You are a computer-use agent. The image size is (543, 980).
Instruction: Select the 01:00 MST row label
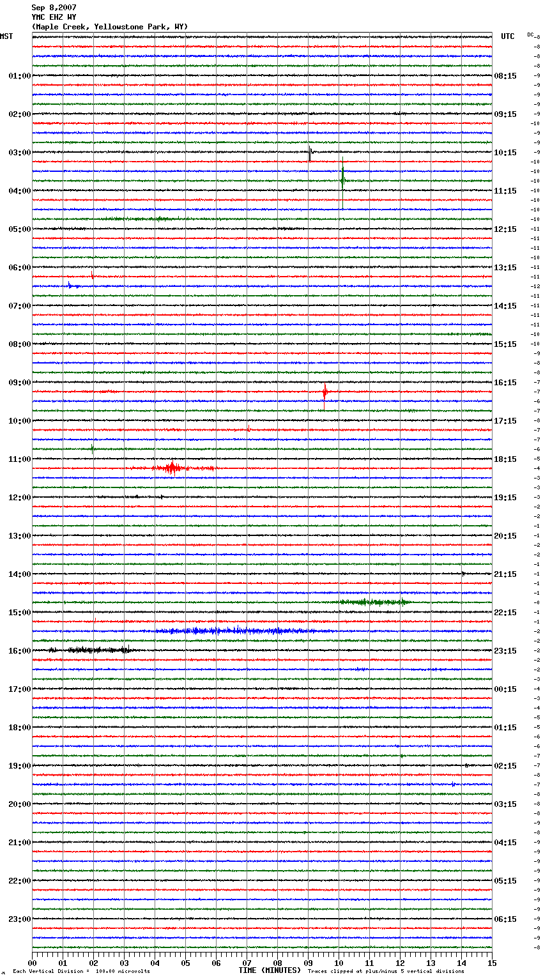[20, 76]
